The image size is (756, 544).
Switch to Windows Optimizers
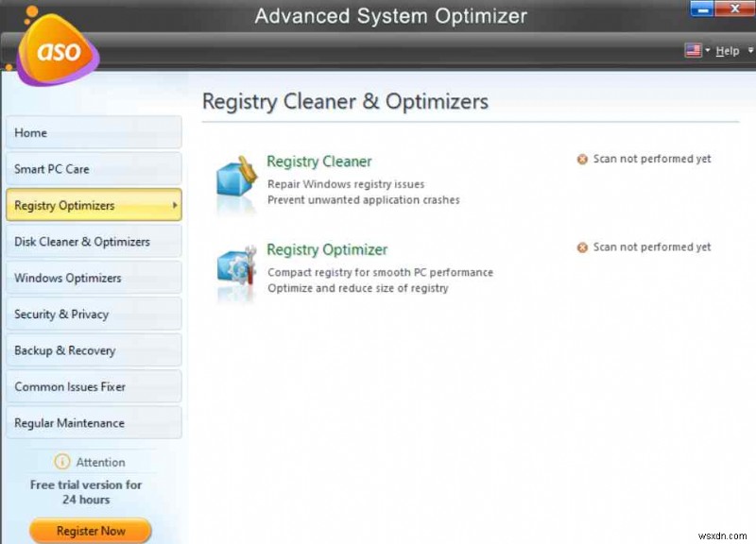94,278
